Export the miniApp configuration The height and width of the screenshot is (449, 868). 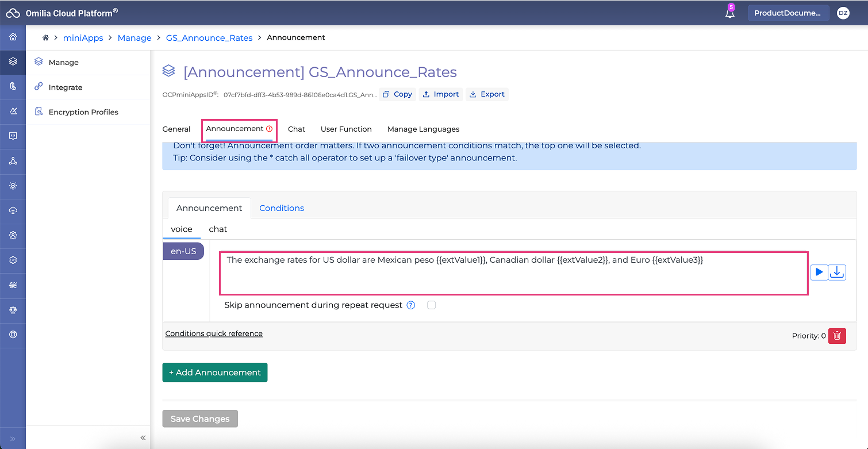tap(487, 94)
